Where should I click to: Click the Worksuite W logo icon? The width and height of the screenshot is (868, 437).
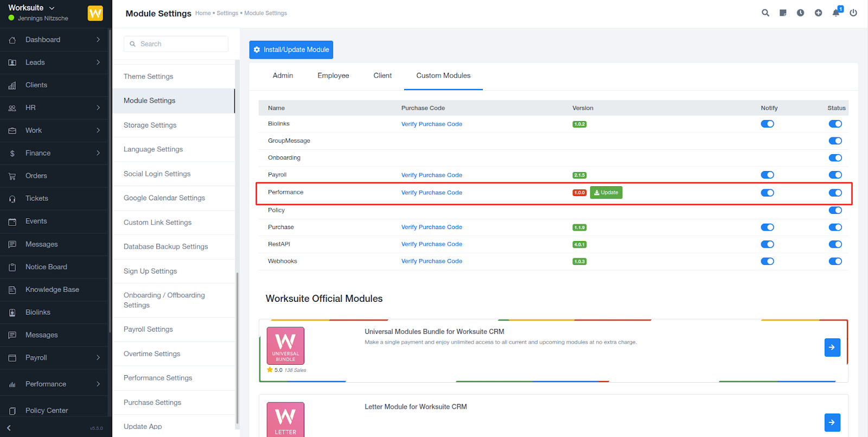coord(95,13)
